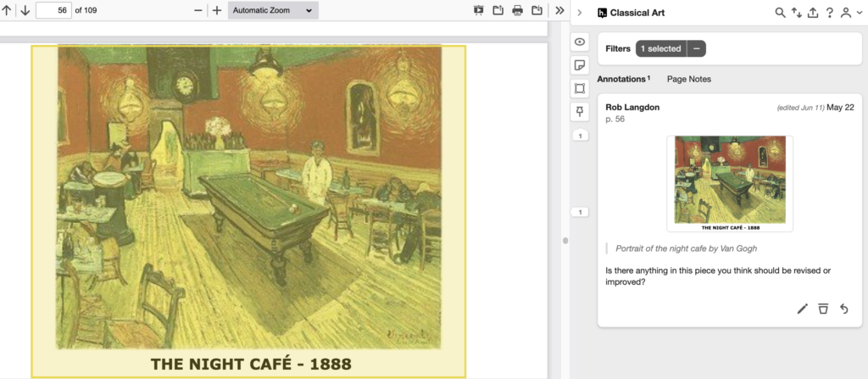Click the upper bucket bar marker showing 1

[x=580, y=136]
